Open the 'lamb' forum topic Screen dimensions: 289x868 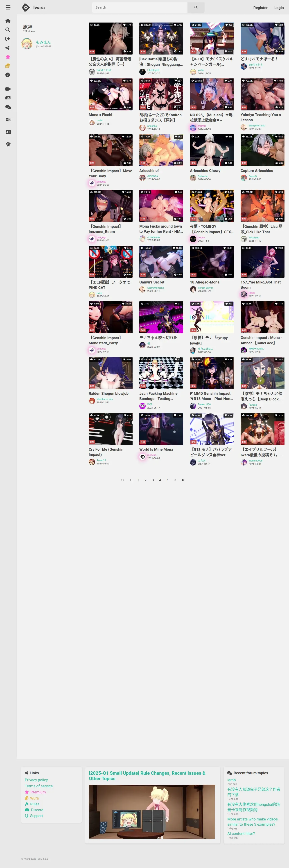tap(231, 780)
